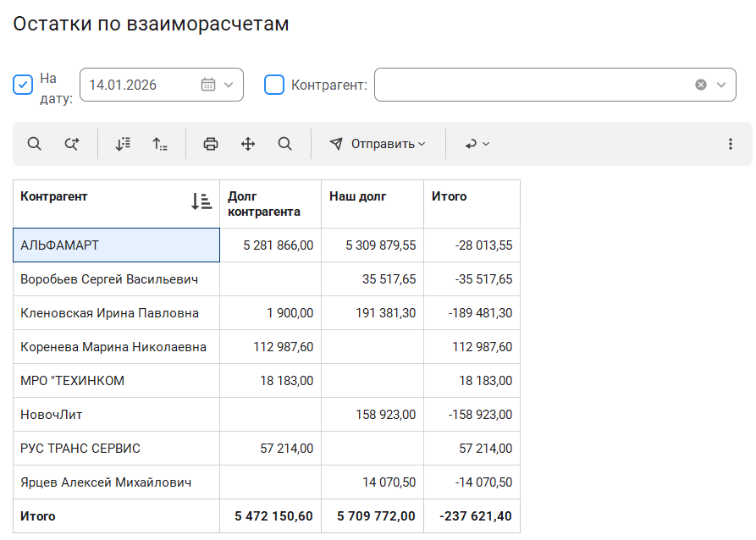Click the sort ascending toolbar icon
The image size is (756, 540).
160,144
